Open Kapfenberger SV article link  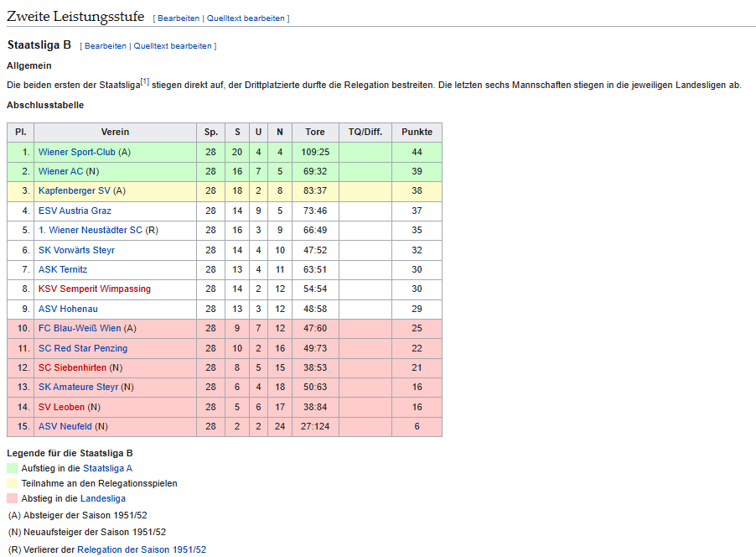74,191
